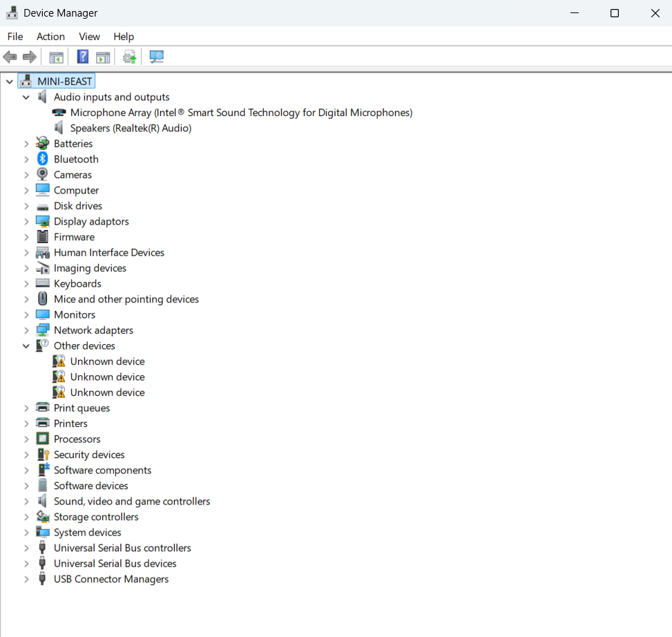Open the File menu

(15, 37)
